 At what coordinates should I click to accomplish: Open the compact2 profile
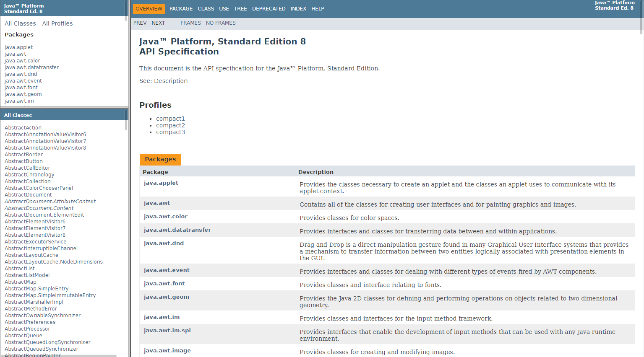[x=170, y=125]
